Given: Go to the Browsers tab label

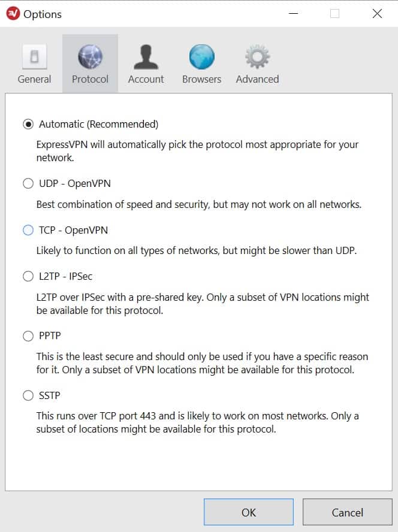Looking at the screenshot, I should (x=202, y=79).
